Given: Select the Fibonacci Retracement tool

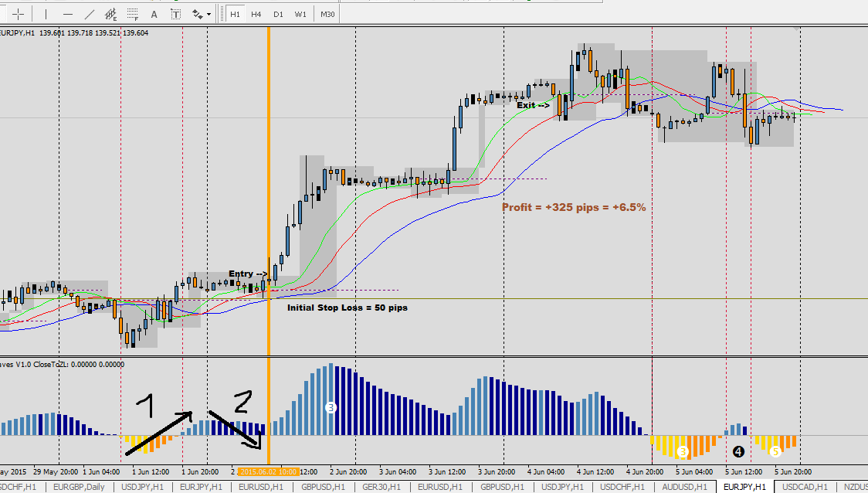Looking at the screenshot, I should 132,15.
